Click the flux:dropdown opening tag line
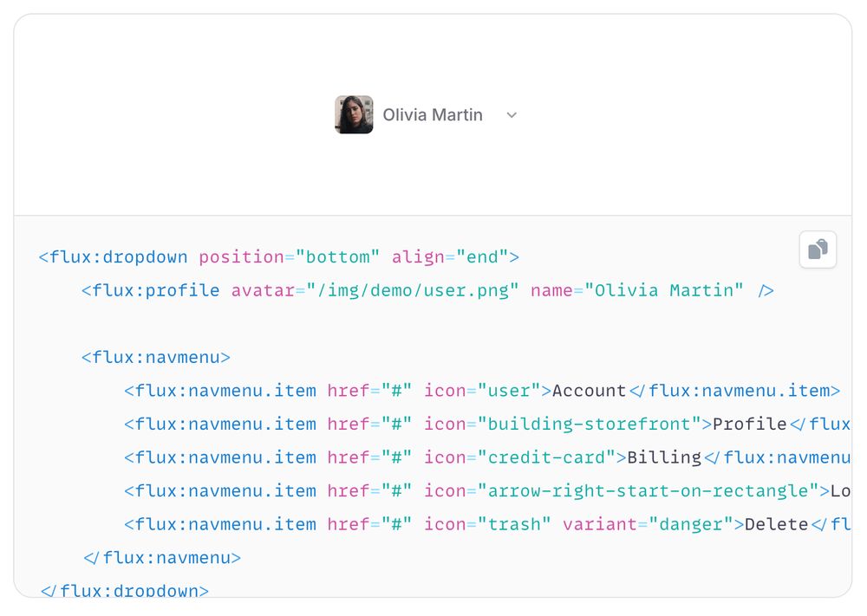Image resolution: width=867 pixels, height=616 pixels. tap(278, 257)
